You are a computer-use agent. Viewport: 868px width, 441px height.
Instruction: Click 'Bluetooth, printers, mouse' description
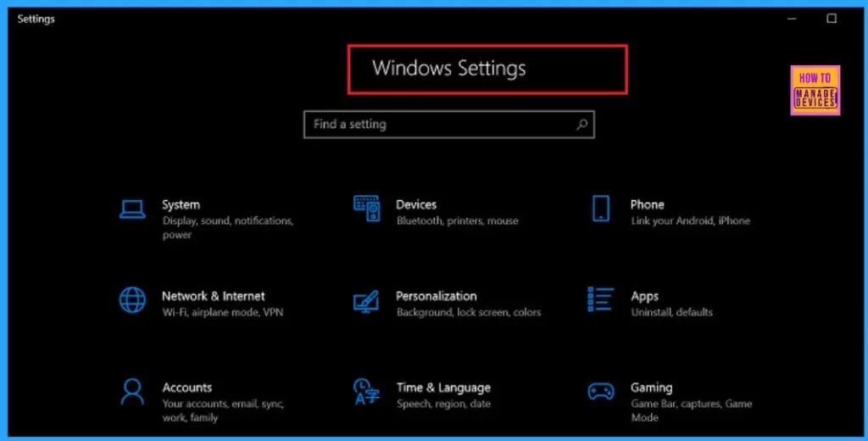[x=457, y=220]
